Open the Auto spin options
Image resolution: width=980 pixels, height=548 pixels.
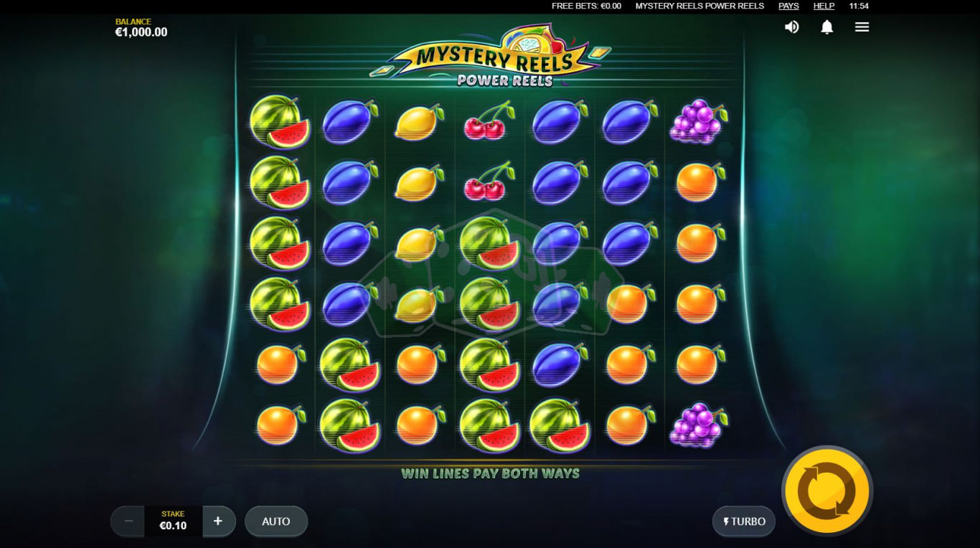click(276, 521)
